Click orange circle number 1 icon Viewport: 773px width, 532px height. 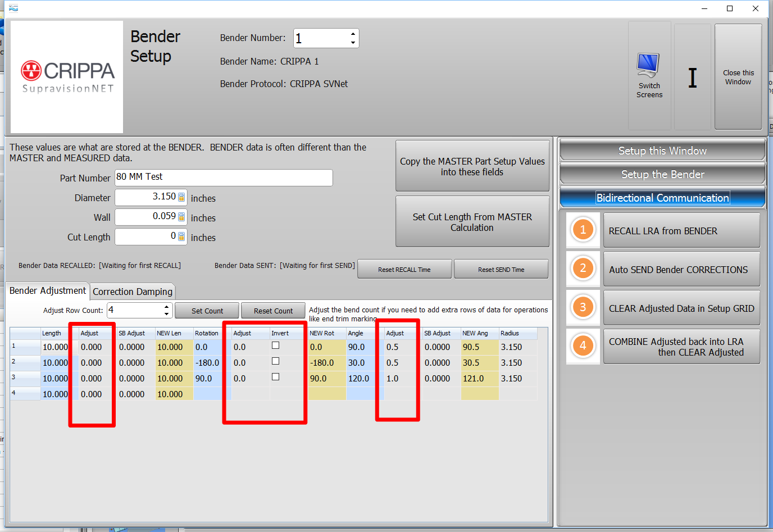point(583,230)
